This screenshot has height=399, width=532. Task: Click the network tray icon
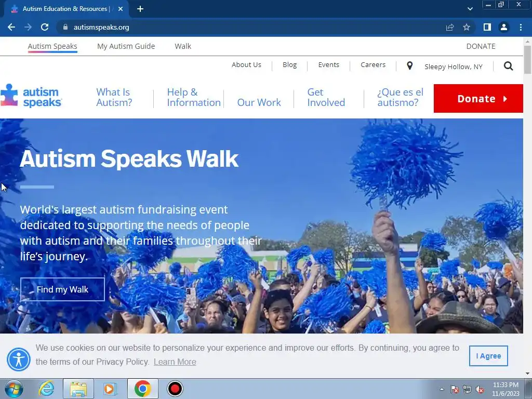pyautogui.click(x=467, y=389)
